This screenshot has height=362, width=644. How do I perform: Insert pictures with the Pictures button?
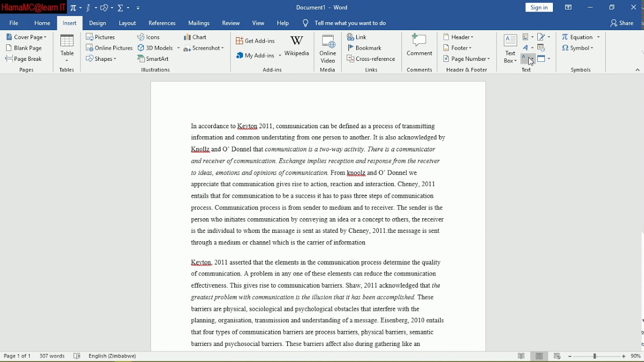pyautogui.click(x=101, y=37)
